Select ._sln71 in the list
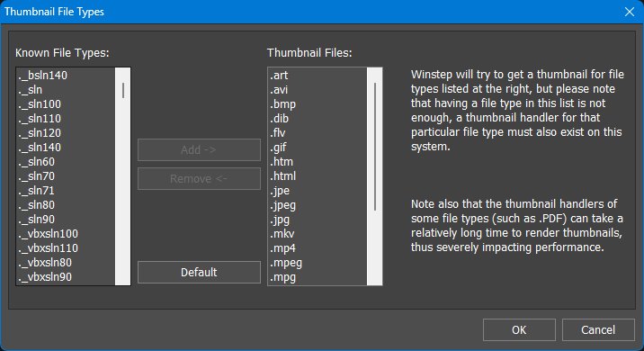This screenshot has width=644, height=351. pyautogui.click(x=66, y=190)
